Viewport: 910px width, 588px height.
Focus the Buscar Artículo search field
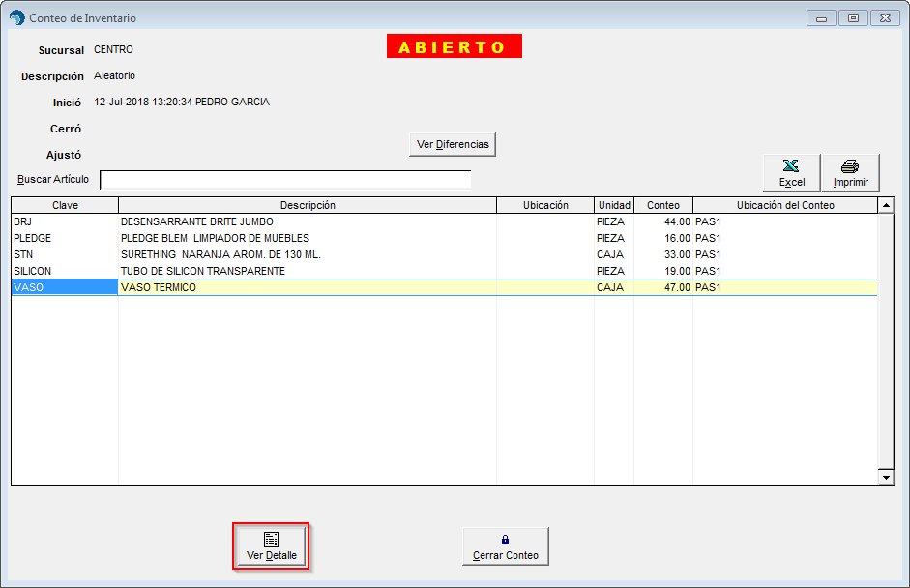click(285, 180)
